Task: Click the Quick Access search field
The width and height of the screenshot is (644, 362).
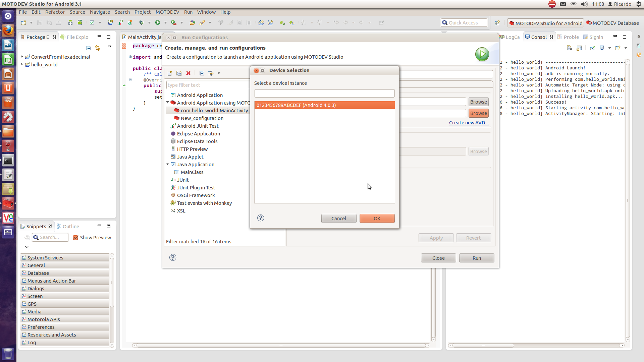Action: coord(464,22)
